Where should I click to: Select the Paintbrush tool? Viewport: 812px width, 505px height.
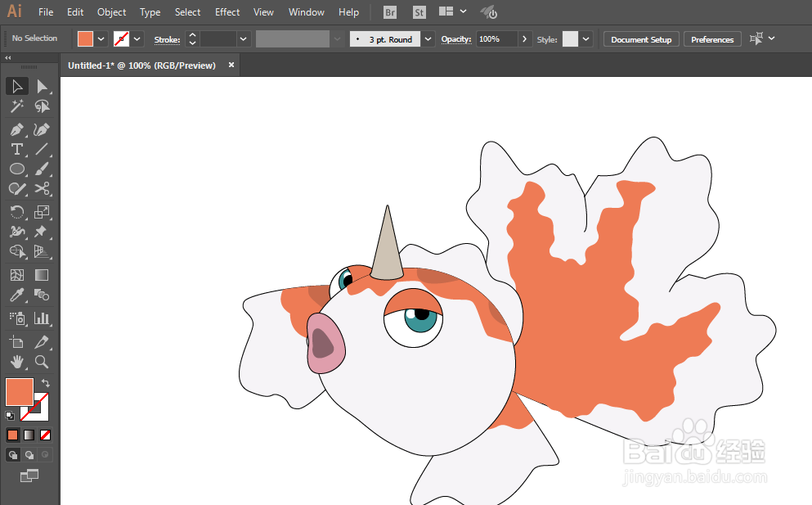coord(42,169)
